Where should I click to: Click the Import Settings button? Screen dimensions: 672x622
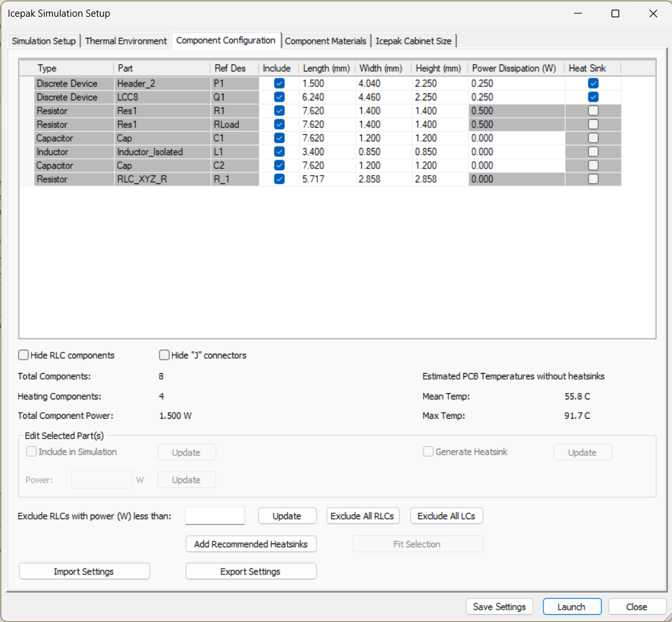tap(84, 571)
